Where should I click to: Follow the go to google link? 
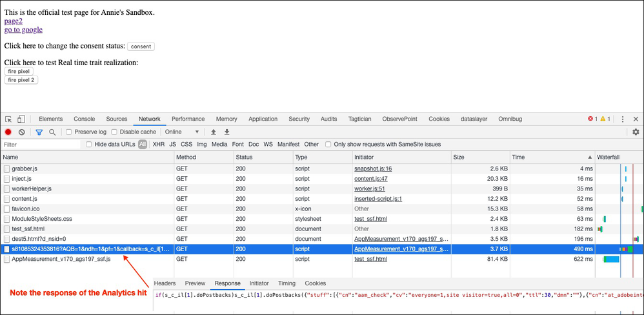[x=23, y=30]
